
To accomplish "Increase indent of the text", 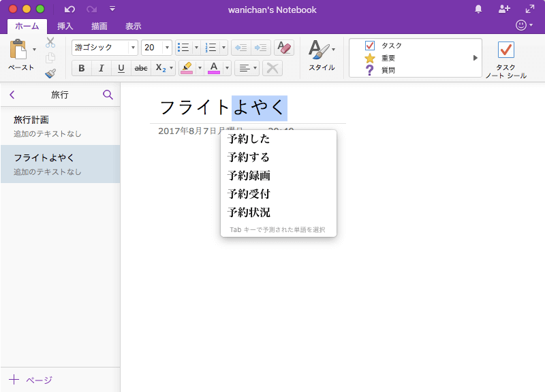I will click(x=261, y=48).
